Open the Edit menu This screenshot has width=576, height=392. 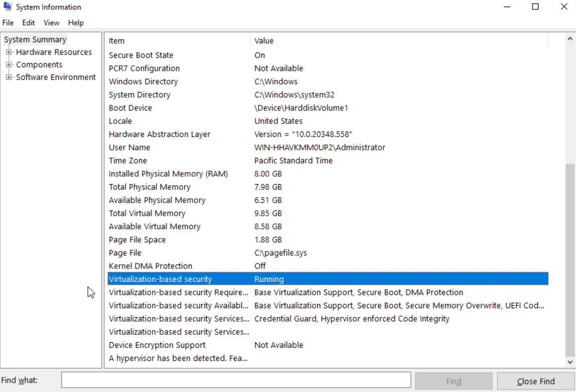coord(29,23)
